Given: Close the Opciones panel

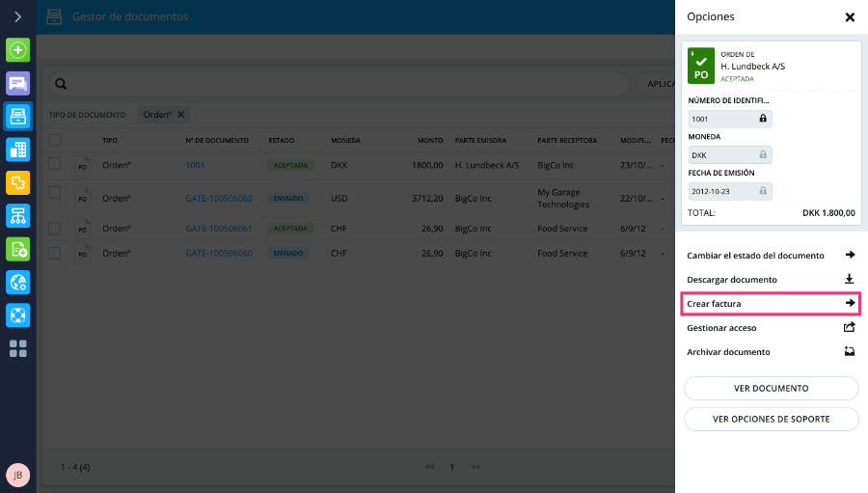Looking at the screenshot, I should pyautogui.click(x=850, y=17).
